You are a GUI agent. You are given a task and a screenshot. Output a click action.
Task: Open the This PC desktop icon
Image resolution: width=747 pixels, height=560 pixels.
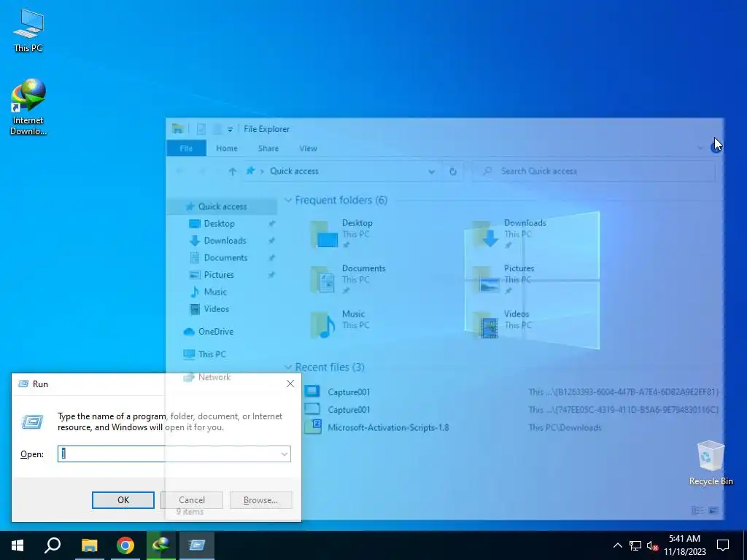point(28,30)
